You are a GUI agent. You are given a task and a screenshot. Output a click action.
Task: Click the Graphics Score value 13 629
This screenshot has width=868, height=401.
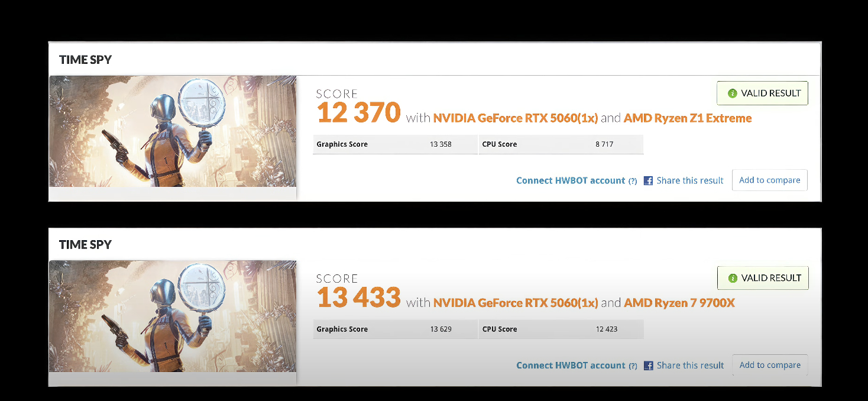[441, 329]
